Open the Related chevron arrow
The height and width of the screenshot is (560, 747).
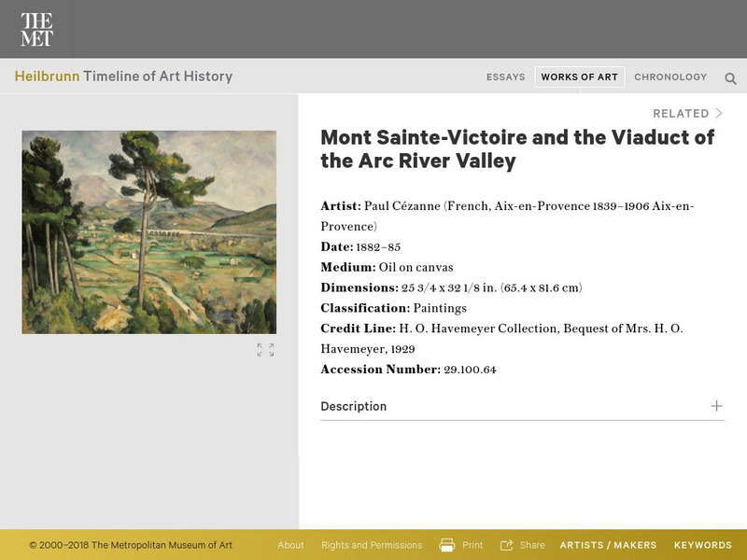click(719, 113)
